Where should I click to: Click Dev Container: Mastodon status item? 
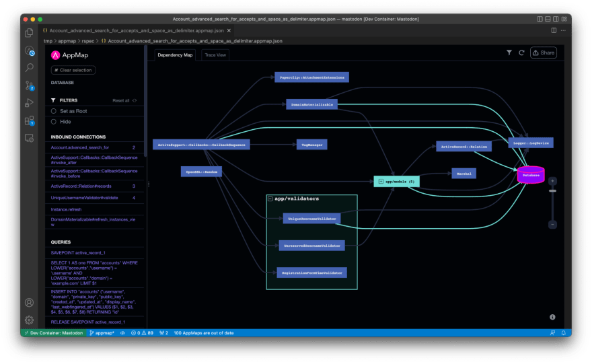[53, 333]
